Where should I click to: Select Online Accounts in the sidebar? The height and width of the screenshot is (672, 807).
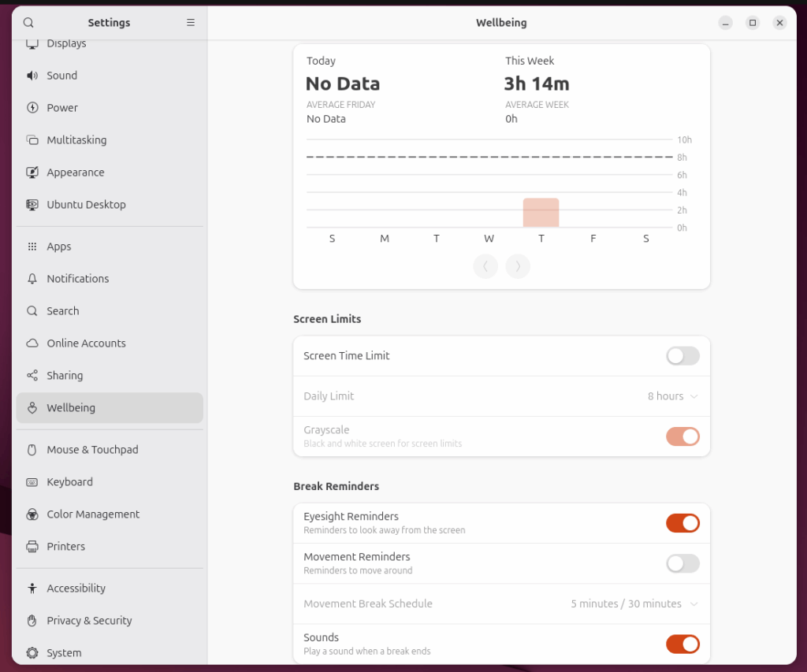point(86,343)
